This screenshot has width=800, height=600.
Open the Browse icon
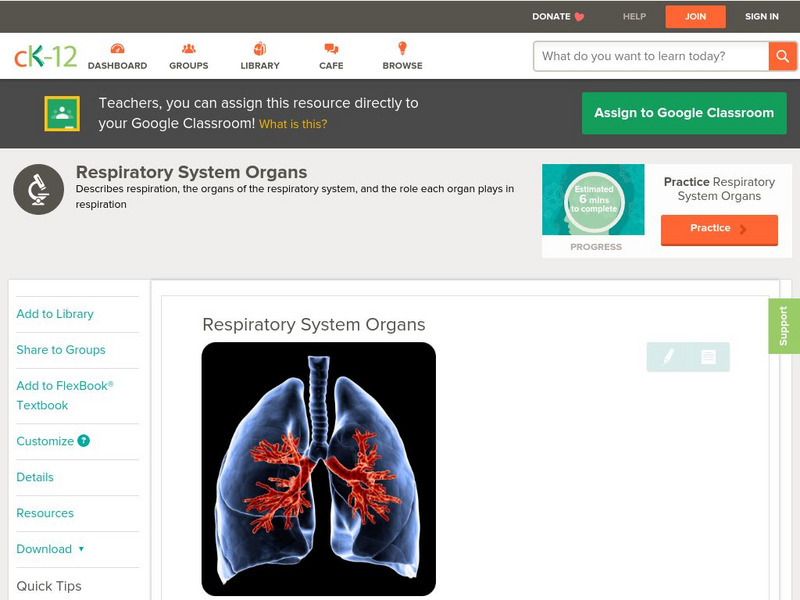(402, 47)
